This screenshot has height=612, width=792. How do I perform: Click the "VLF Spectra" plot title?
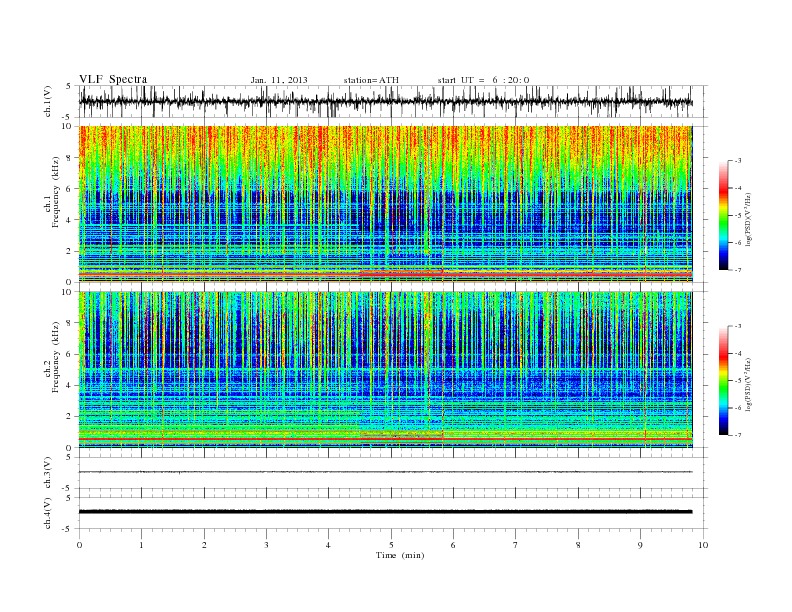tap(113, 79)
